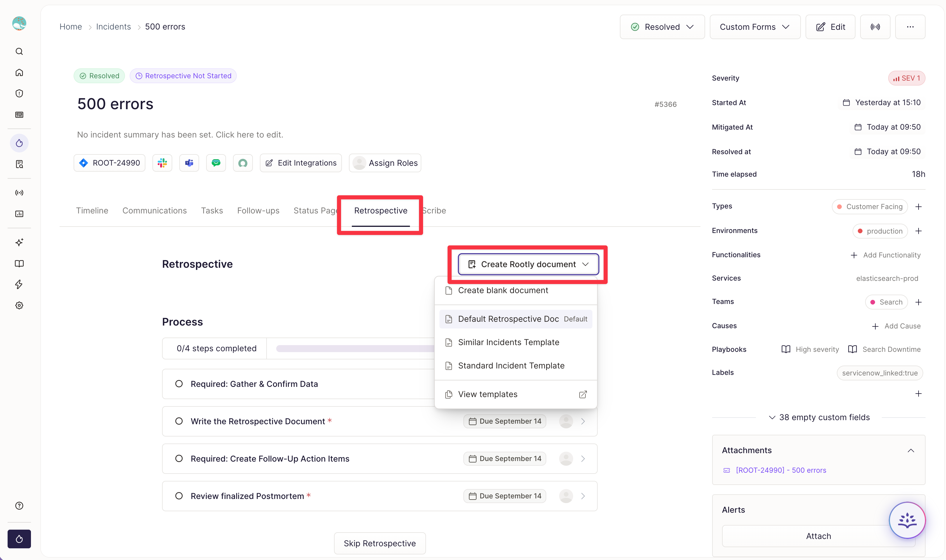Add a team with the plus icon
Viewport: 946px width, 560px height.
(x=919, y=302)
